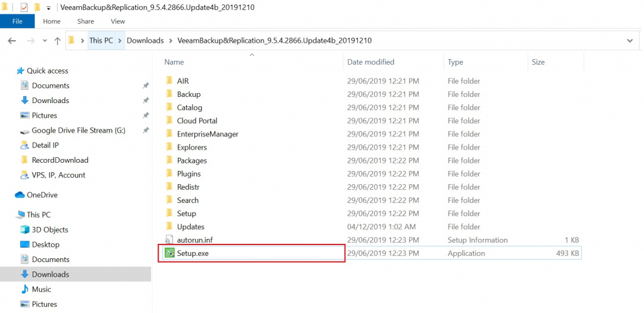This screenshot has height=313, width=644.
Task: Open pinned Documents under Quick access
Action: pos(50,85)
